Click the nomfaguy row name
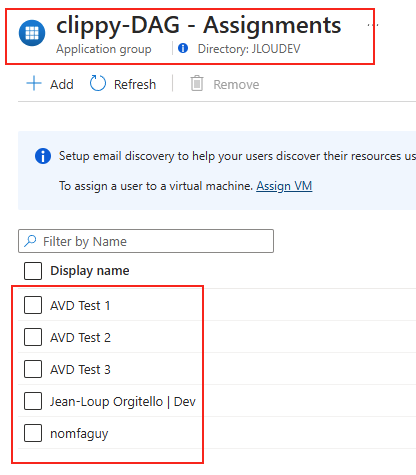416x475 pixels. pos(79,434)
